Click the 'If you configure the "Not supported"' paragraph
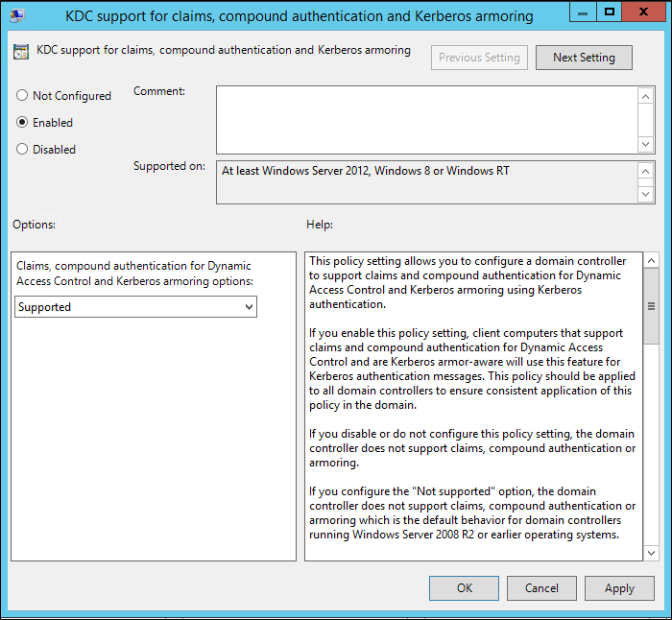672x620 pixels. tap(472, 513)
